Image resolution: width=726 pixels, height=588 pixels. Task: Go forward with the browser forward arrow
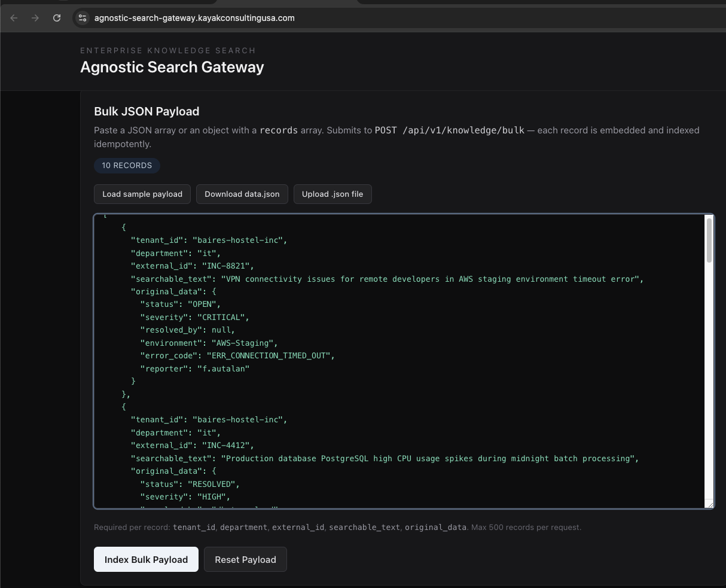[x=35, y=18]
